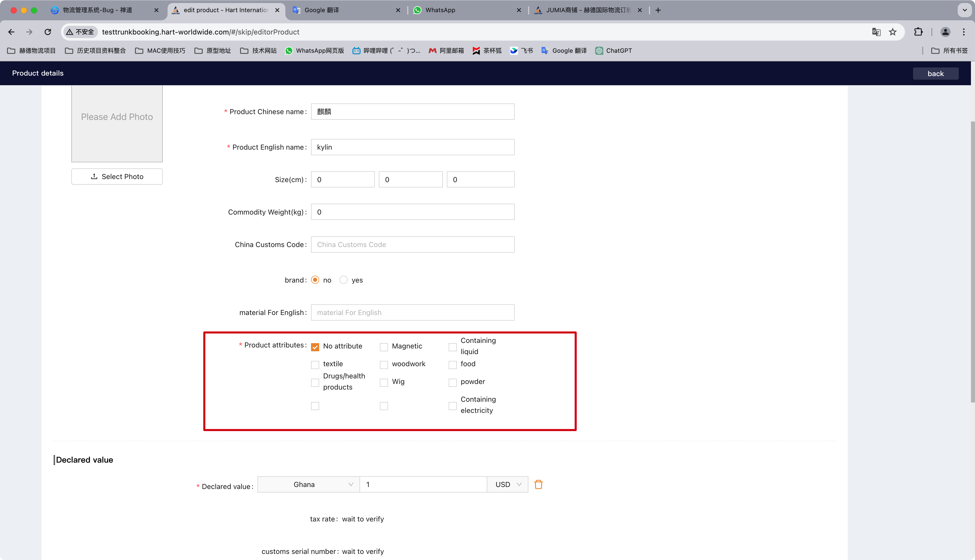Select the brand yes radio button

(343, 279)
